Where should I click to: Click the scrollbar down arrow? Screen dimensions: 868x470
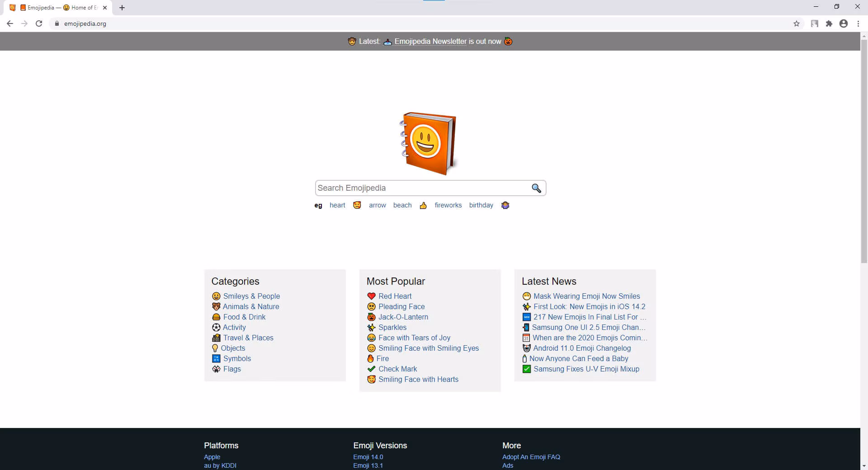[864, 466]
